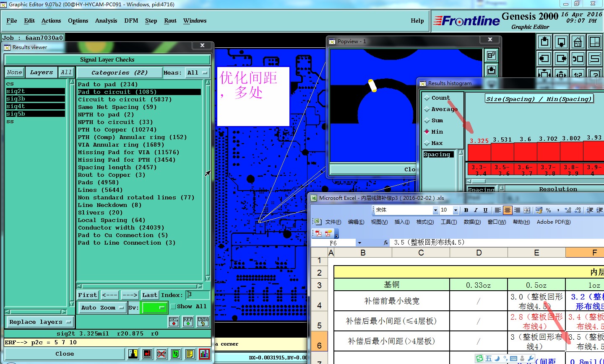Open the Rout menu
The image size is (604, 364).
(x=170, y=21)
